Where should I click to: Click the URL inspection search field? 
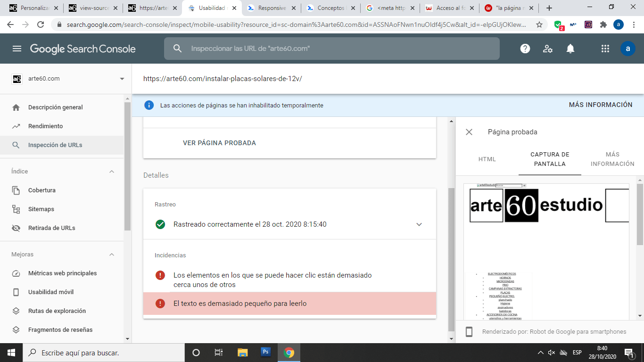(332, 49)
